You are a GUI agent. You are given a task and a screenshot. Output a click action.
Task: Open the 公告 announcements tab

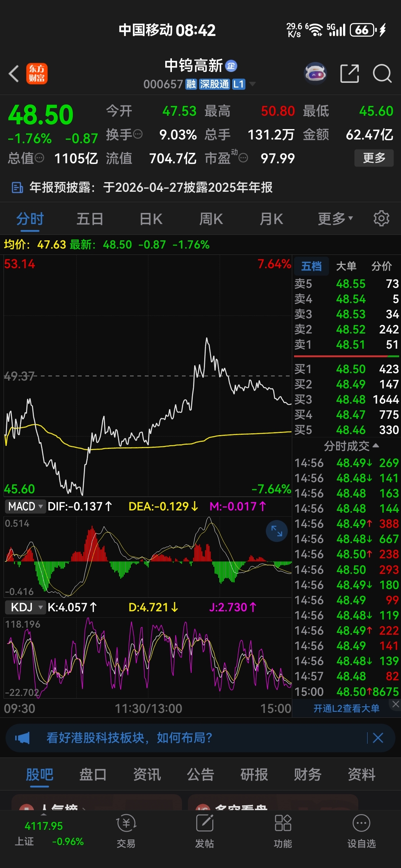click(x=200, y=775)
